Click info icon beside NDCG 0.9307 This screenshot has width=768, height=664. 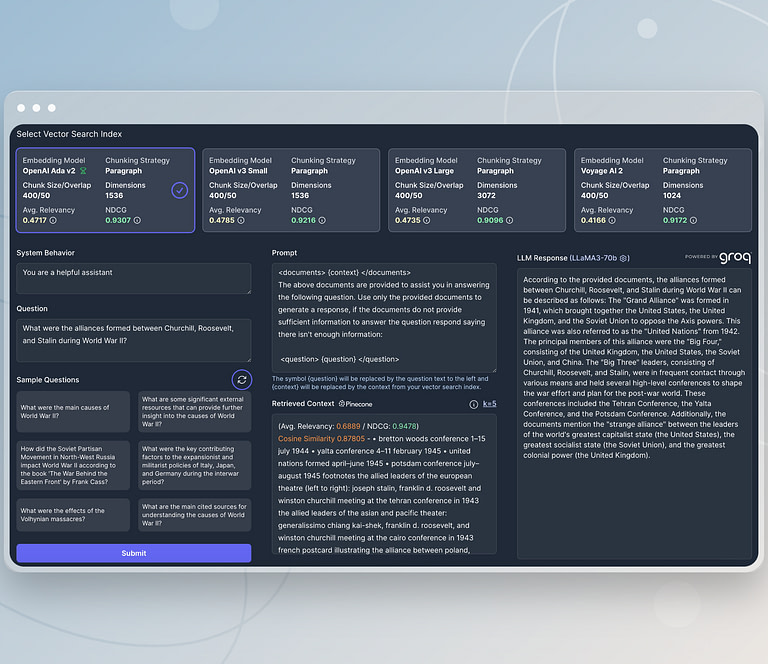137,220
